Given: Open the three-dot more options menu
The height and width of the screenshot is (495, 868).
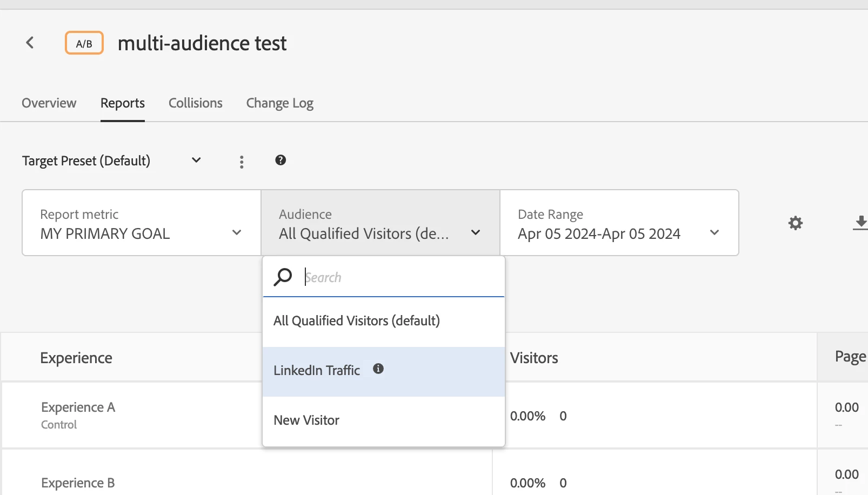Looking at the screenshot, I should (242, 162).
